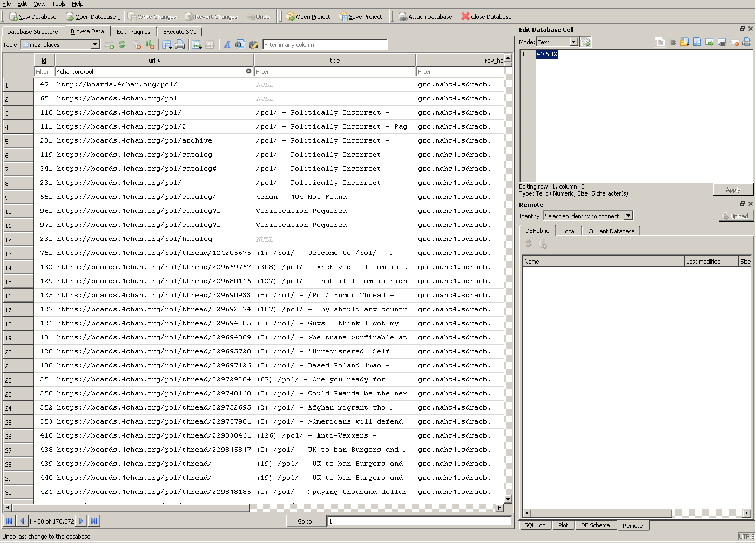
Task: Clear all filters using funnel icon
Action: pyautogui.click(x=137, y=45)
